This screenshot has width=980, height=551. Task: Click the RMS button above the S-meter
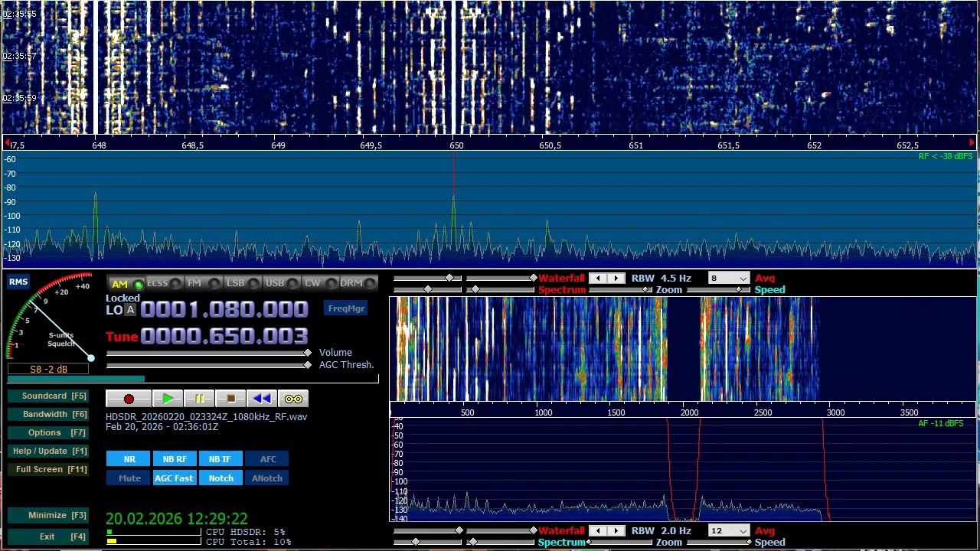(x=18, y=282)
